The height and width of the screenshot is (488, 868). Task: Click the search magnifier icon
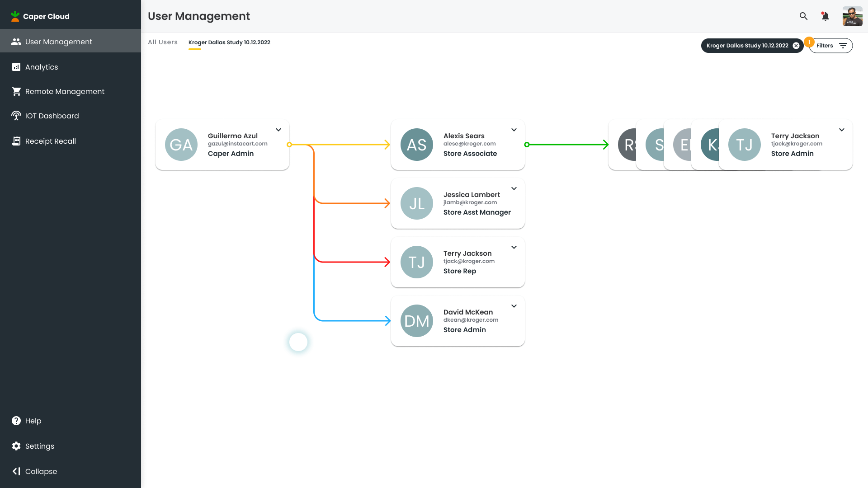coord(803,16)
